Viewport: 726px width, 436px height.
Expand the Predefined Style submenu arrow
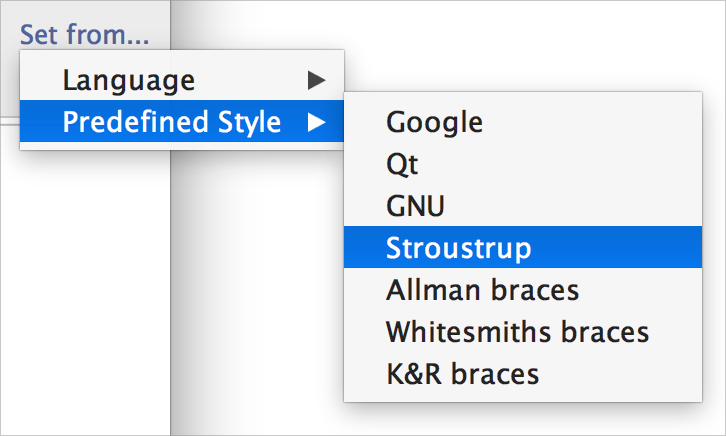(x=317, y=122)
